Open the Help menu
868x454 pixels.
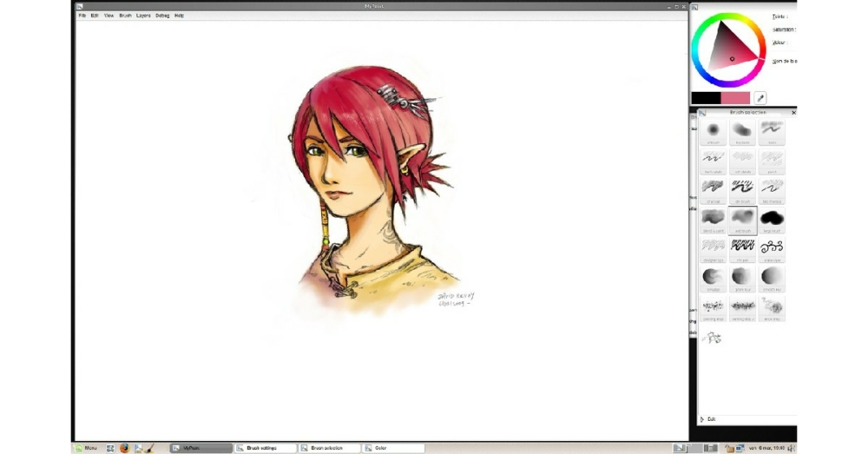[x=179, y=15]
